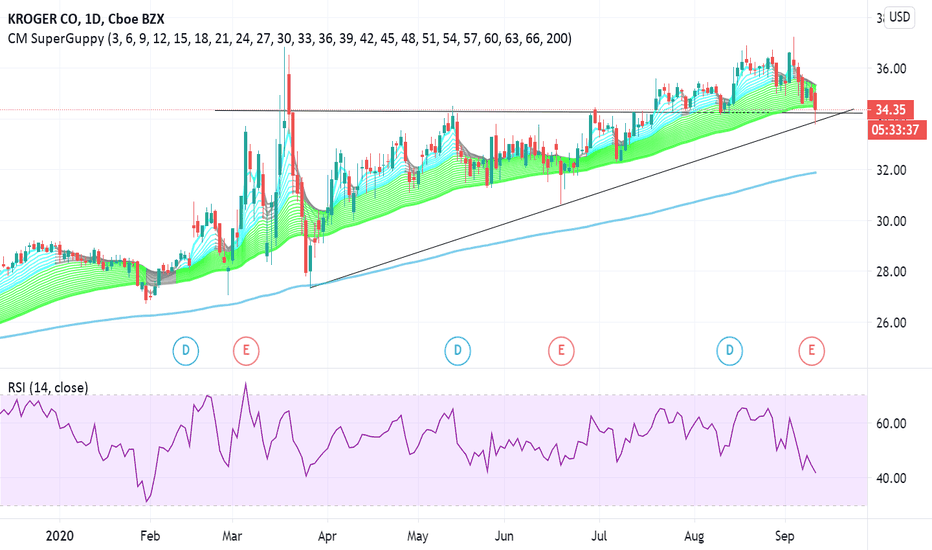The image size is (932, 550).
Task: Click the dividend D marker in mid-August
Action: tap(729, 351)
